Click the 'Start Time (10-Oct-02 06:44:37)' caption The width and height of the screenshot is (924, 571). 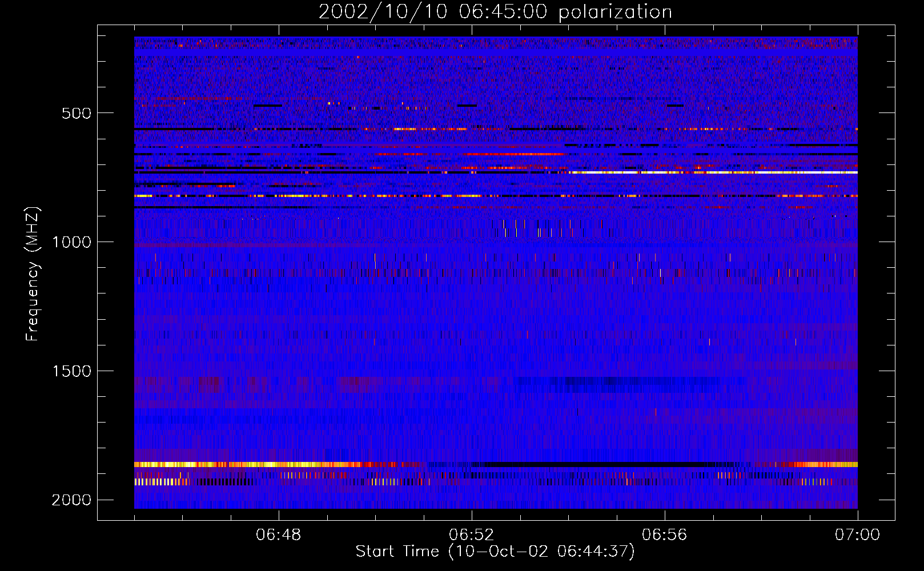[495, 552]
